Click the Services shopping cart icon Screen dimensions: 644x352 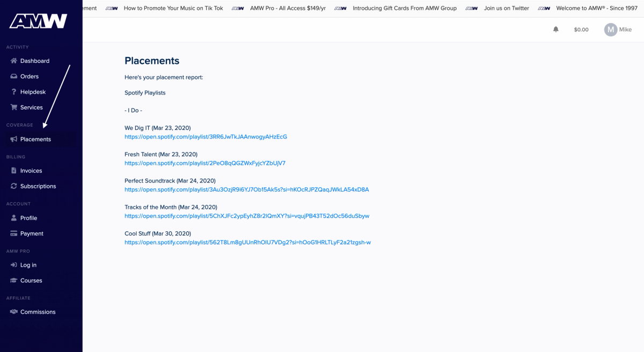(x=14, y=107)
